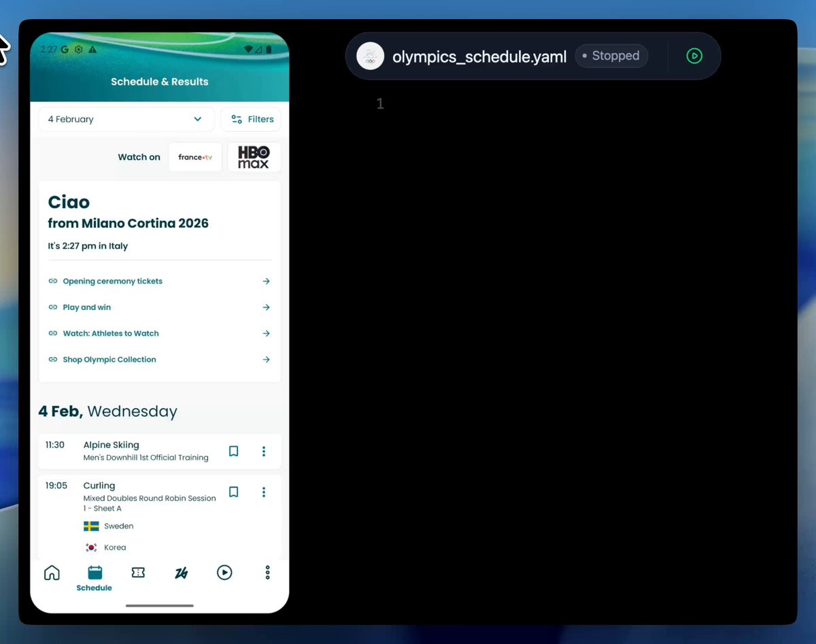Click the settings gear in the phone status bar

pos(79,50)
